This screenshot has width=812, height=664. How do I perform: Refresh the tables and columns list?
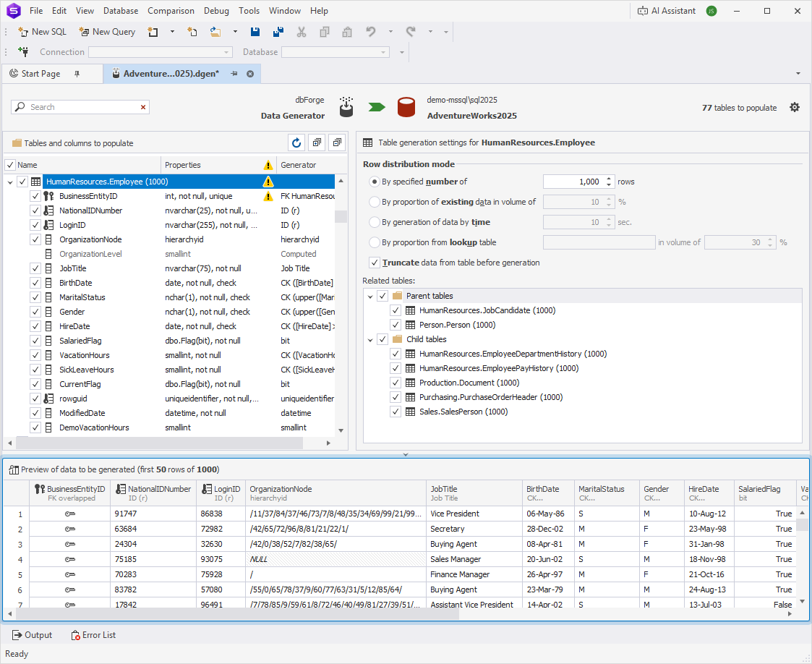tap(296, 142)
